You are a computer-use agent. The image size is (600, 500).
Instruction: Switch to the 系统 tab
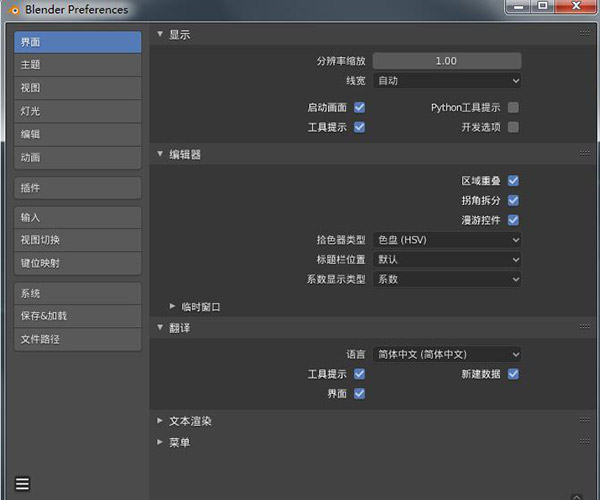click(78, 293)
